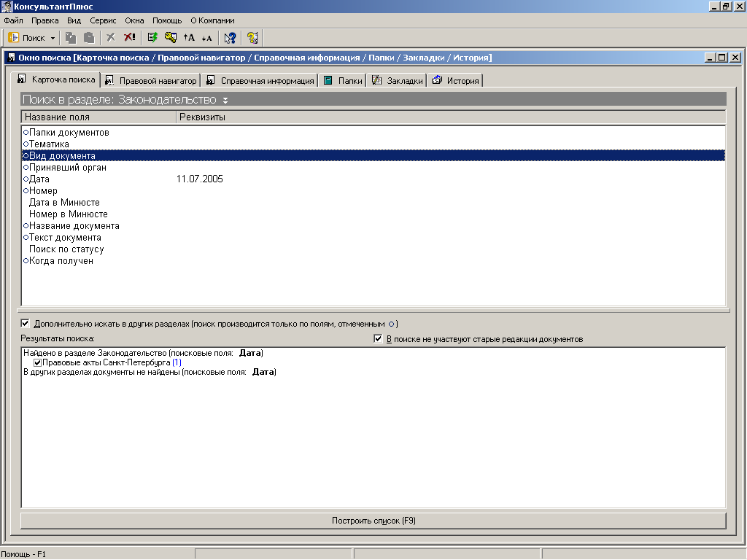Open the [1] results count link

[x=177, y=363]
